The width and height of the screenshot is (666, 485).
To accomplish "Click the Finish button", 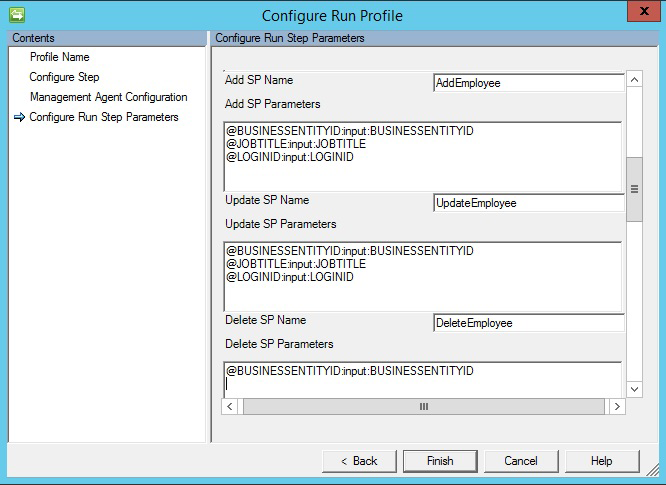I will click(x=440, y=461).
